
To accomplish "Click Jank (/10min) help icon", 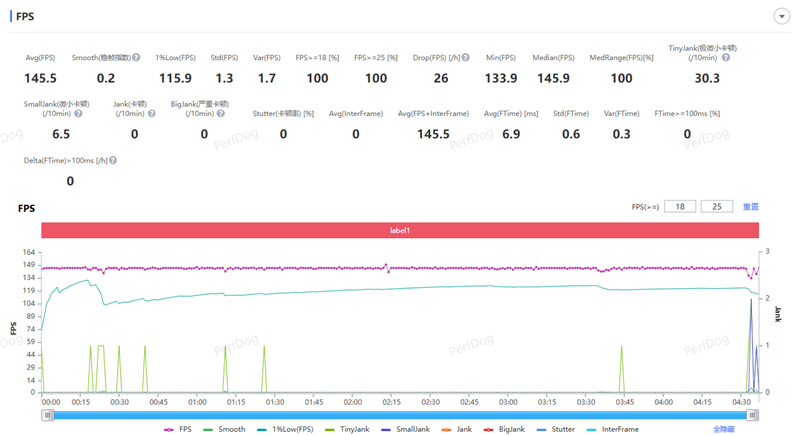I will (x=150, y=114).
